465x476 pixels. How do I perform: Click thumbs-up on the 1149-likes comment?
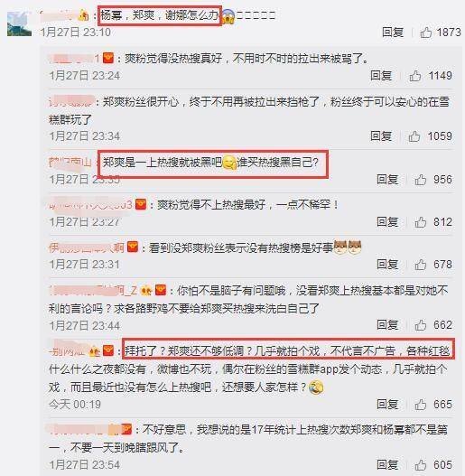(x=415, y=76)
